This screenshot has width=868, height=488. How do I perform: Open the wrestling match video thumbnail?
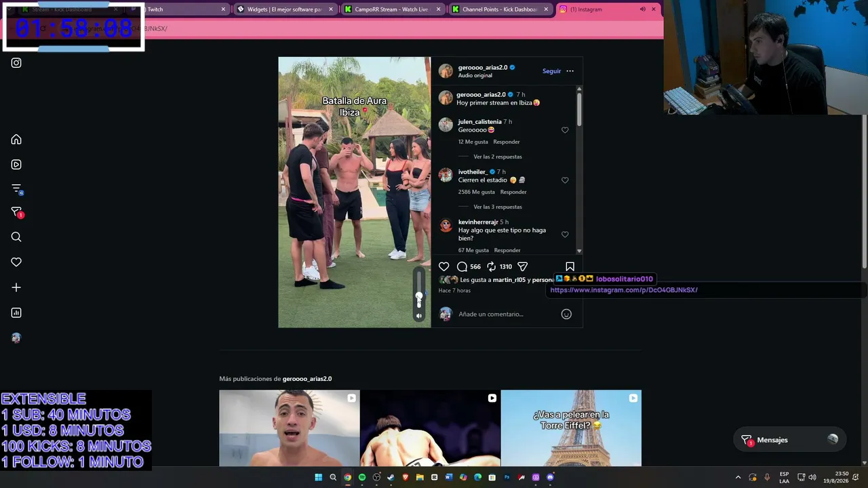point(430,428)
